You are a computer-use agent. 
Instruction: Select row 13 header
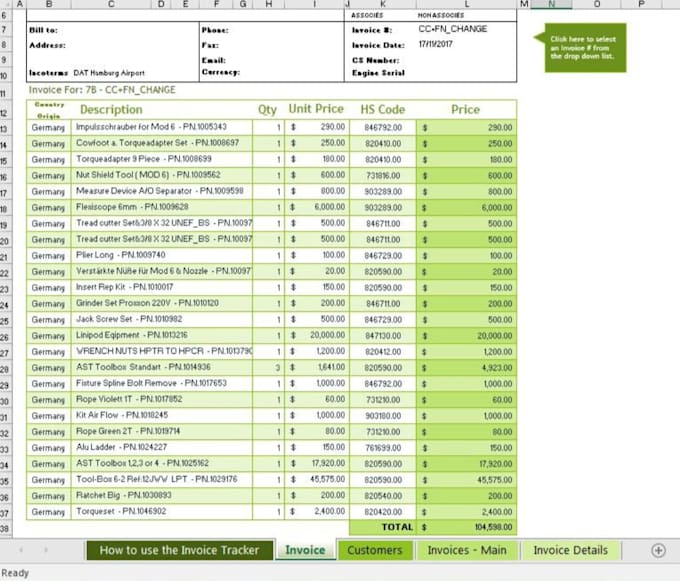(5, 129)
